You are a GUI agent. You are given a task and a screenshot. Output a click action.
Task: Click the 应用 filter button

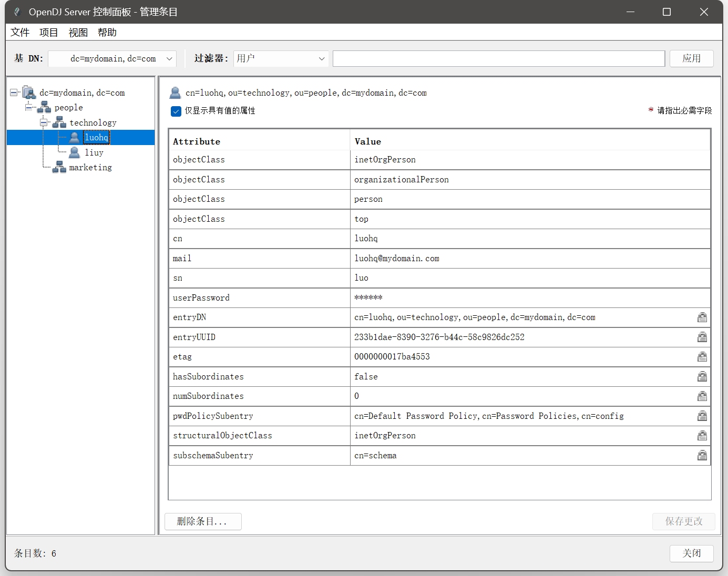click(x=691, y=58)
